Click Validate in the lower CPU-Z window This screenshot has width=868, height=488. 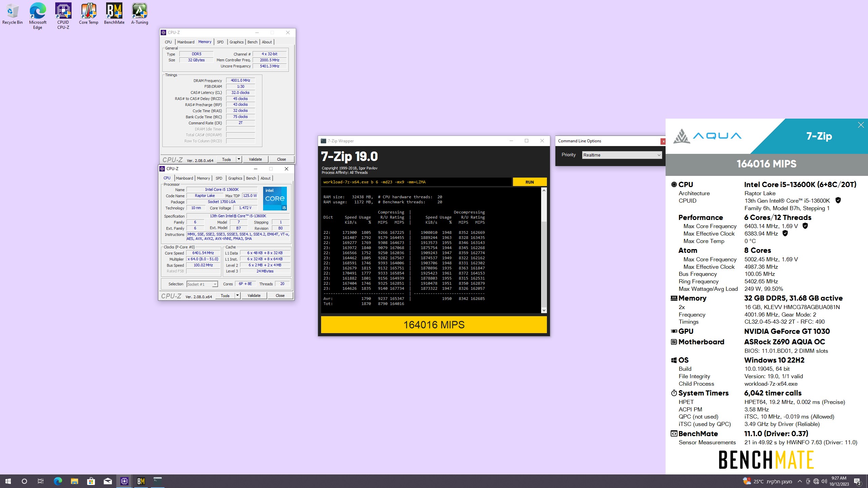(x=254, y=296)
